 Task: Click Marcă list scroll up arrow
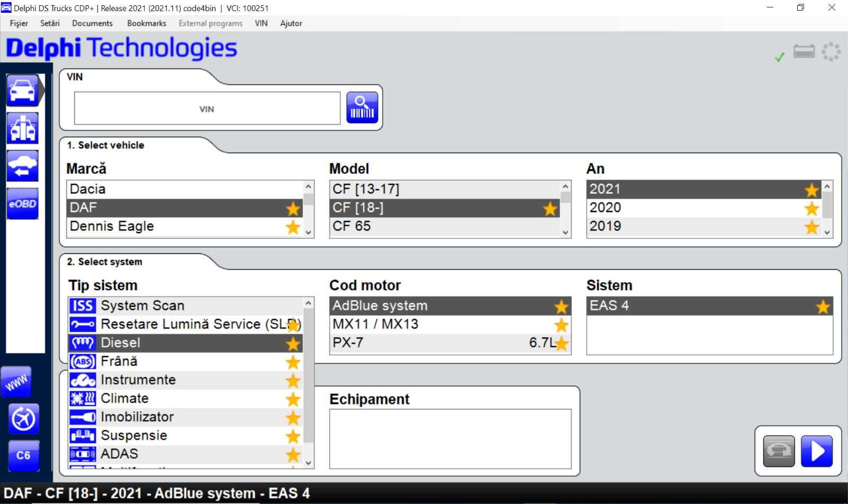point(308,187)
